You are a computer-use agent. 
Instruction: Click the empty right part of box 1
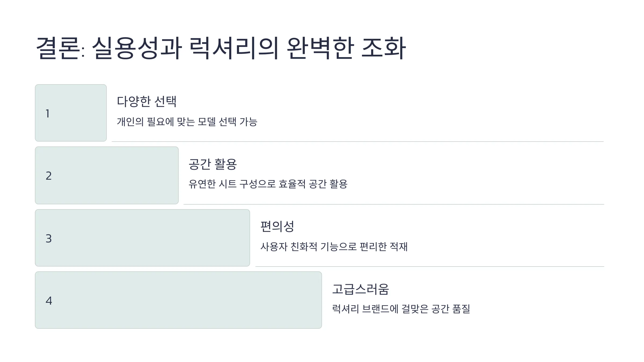click(x=86, y=113)
